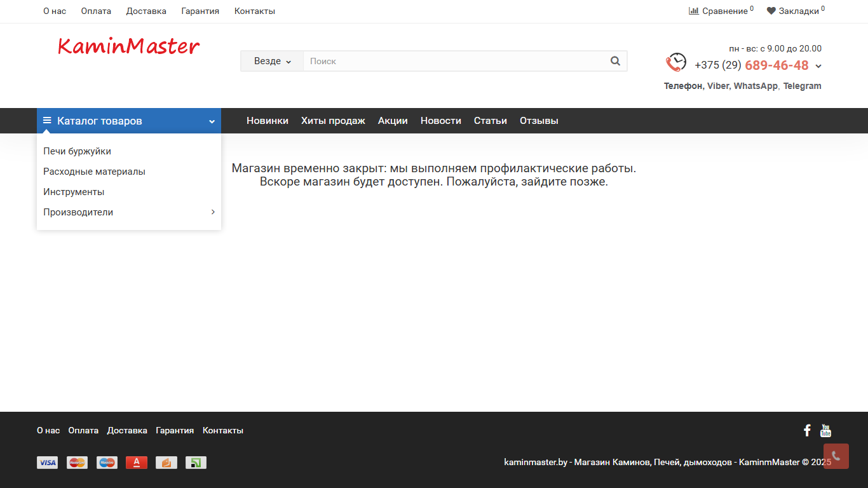Select Производители category text

[78, 212]
